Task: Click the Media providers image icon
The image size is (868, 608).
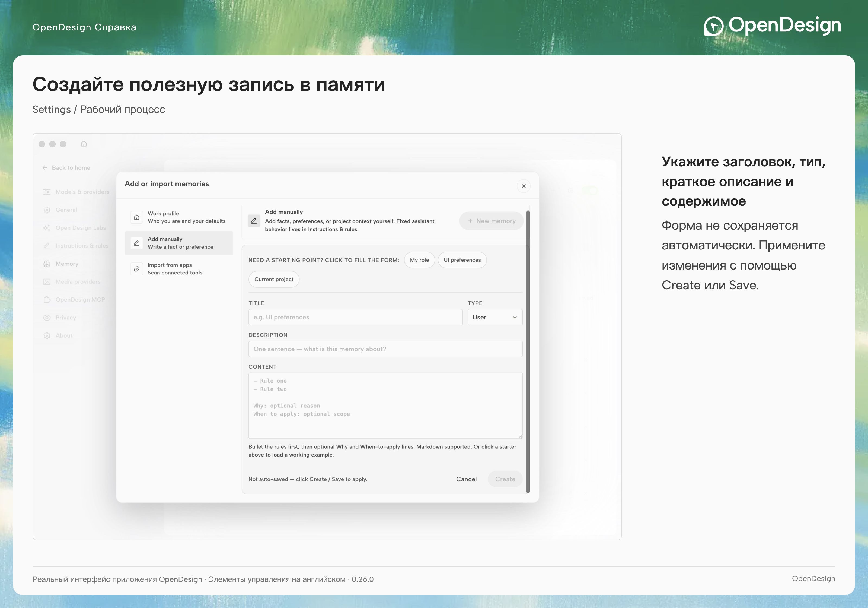Action: (x=47, y=282)
